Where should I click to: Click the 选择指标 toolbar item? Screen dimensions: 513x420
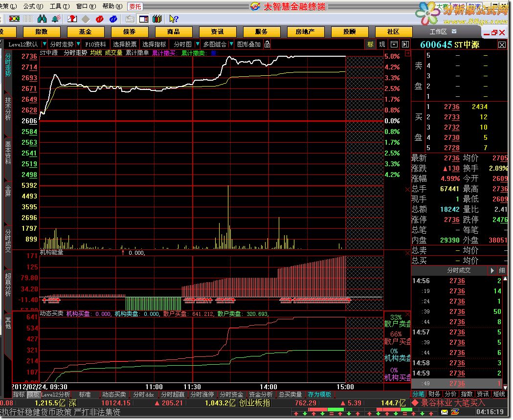coord(155,44)
